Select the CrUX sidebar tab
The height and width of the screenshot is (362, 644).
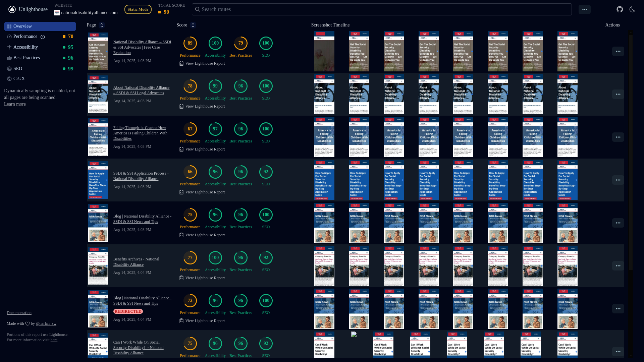point(40,79)
